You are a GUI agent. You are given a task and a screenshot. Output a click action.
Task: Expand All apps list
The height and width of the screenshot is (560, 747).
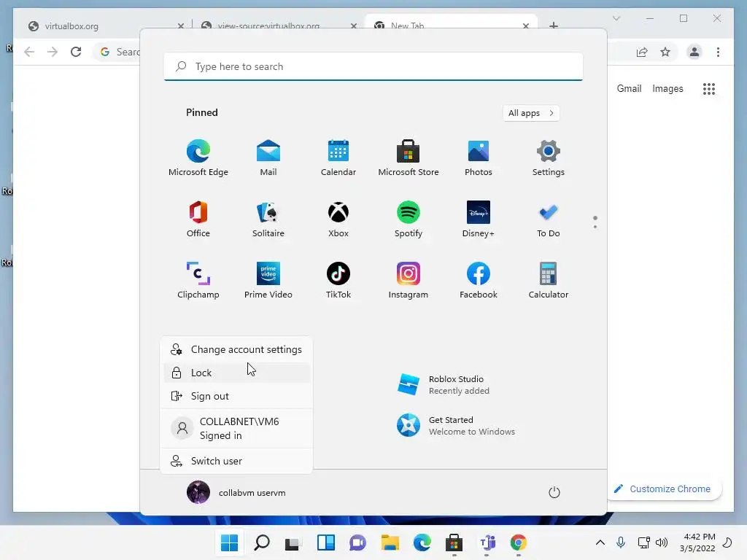pyautogui.click(x=531, y=113)
